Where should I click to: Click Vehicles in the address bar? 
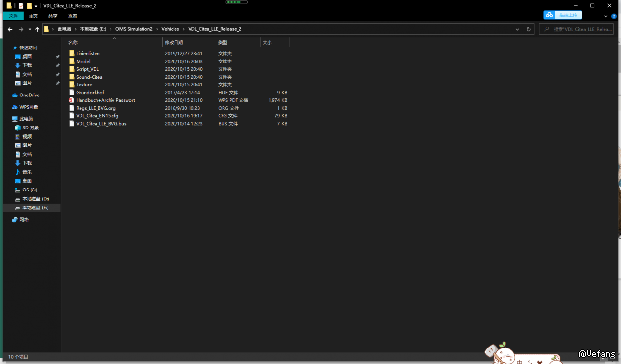[x=170, y=29]
